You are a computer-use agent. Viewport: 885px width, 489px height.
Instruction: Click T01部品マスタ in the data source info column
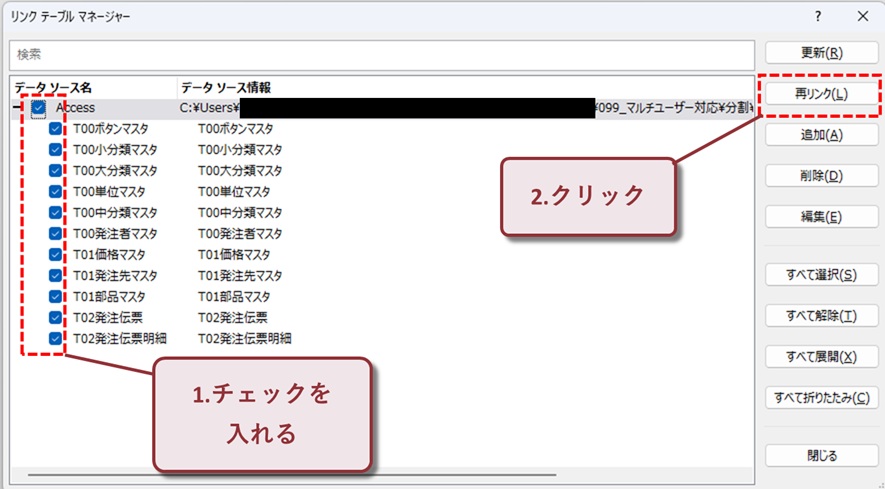(x=234, y=296)
